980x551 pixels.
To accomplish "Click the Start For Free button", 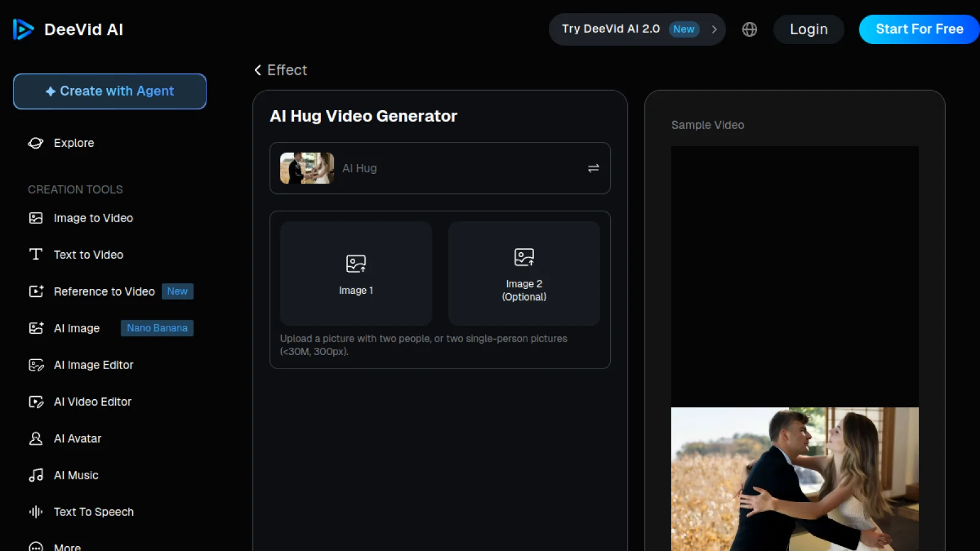I will [x=919, y=29].
